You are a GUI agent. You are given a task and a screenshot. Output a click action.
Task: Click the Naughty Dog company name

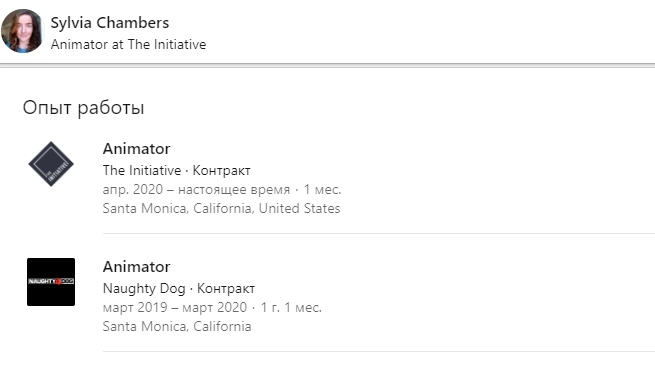click(x=144, y=288)
